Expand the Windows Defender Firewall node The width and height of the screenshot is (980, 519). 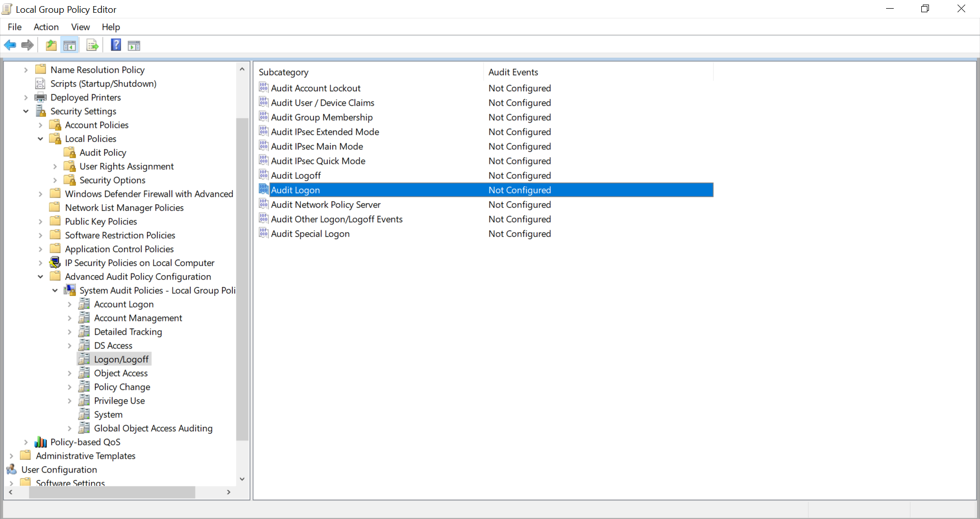(41, 193)
